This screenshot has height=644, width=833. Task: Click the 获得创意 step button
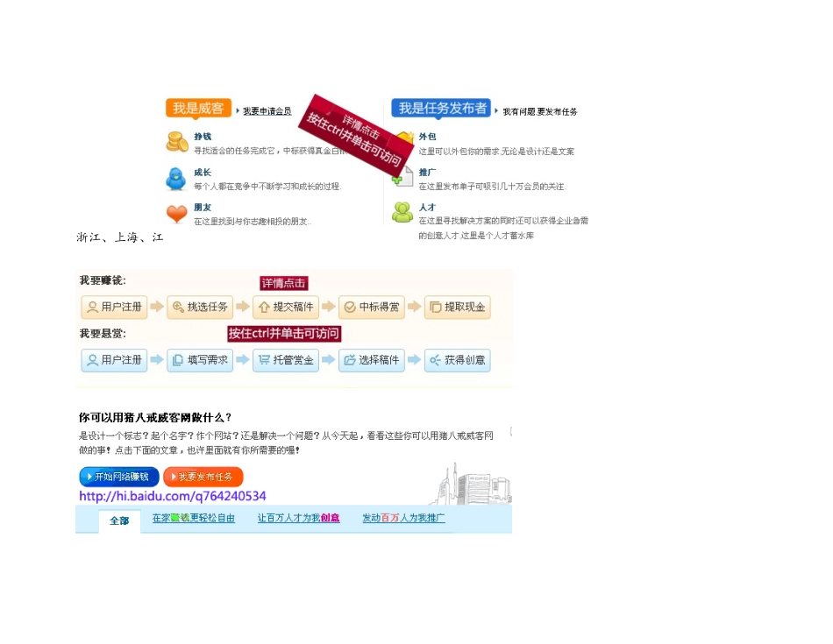(x=458, y=360)
